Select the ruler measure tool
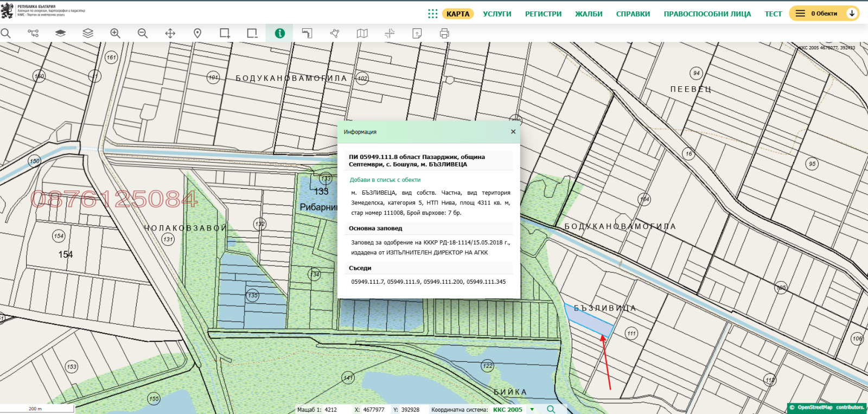Viewport: 868px width, 414px height. [x=307, y=33]
